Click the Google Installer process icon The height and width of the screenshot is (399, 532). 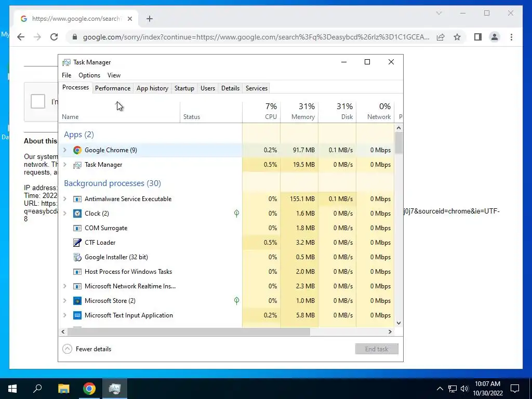(x=77, y=257)
